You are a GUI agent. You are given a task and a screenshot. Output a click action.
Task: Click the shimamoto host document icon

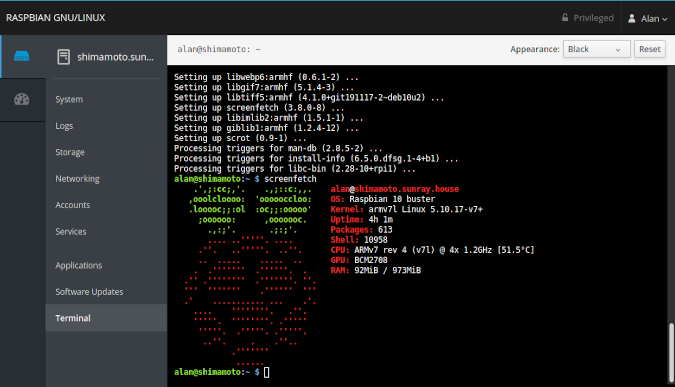[x=63, y=57]
